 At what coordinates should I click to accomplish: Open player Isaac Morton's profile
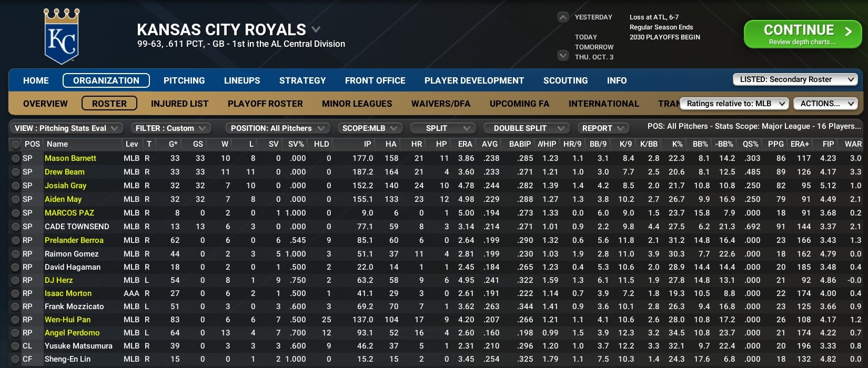68,293
